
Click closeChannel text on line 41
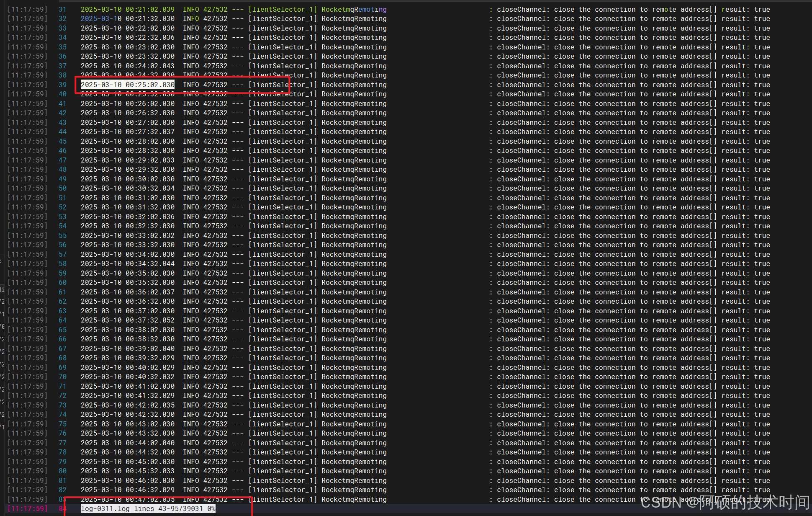click(x=521, y=103)
